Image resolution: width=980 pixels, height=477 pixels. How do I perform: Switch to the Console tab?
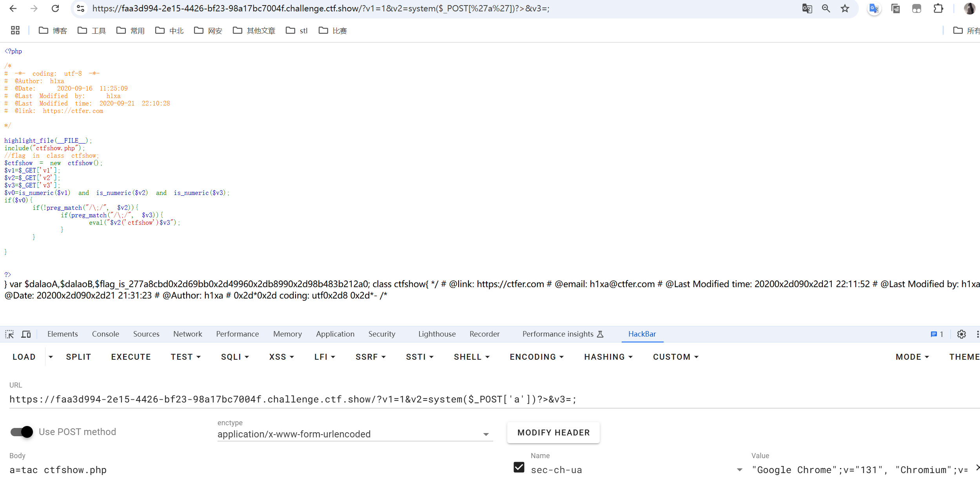[x=105, y=334]
